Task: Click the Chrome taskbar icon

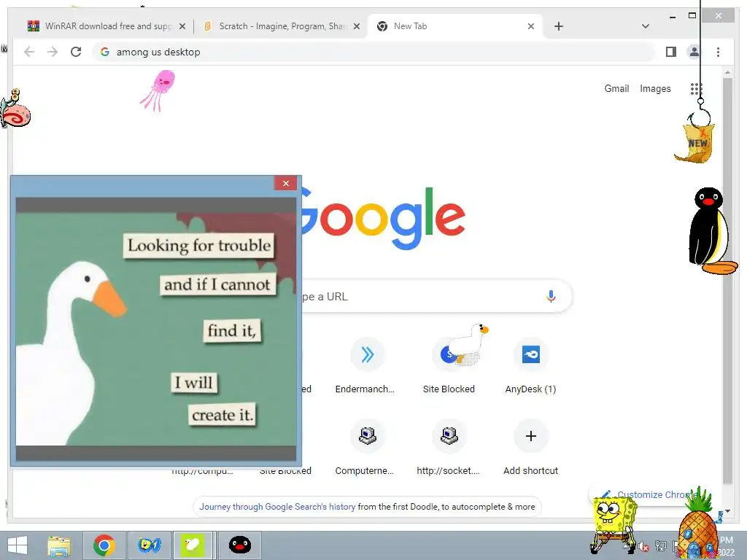Action: coord(104,545)
